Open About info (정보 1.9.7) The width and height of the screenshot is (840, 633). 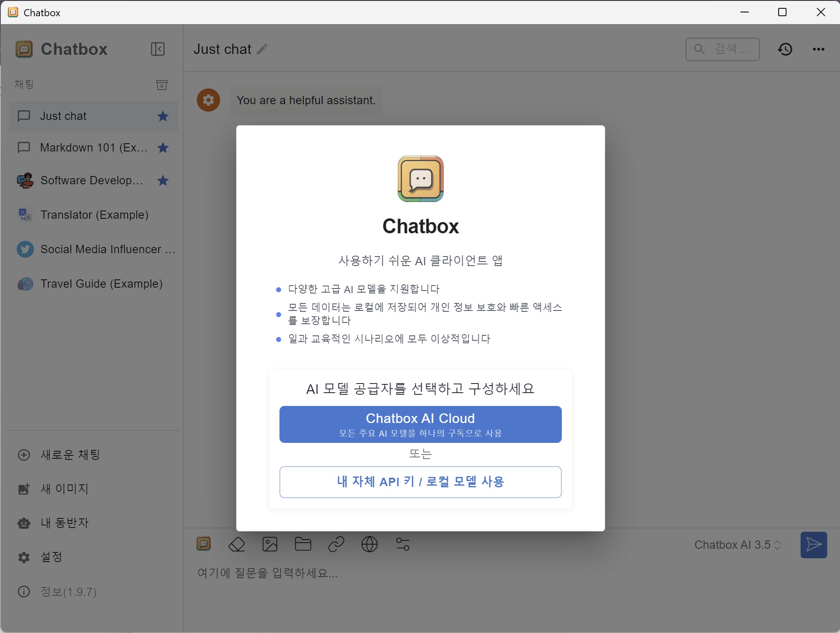93,591
